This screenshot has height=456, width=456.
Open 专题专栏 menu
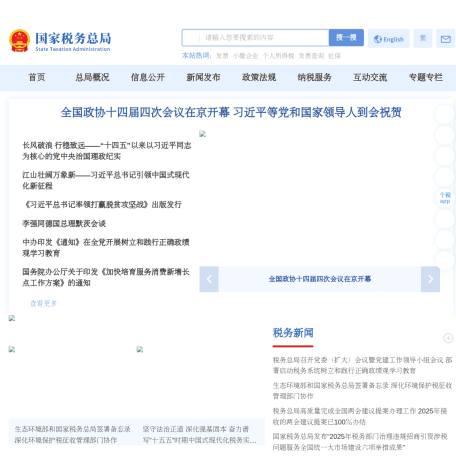point(426,77)
